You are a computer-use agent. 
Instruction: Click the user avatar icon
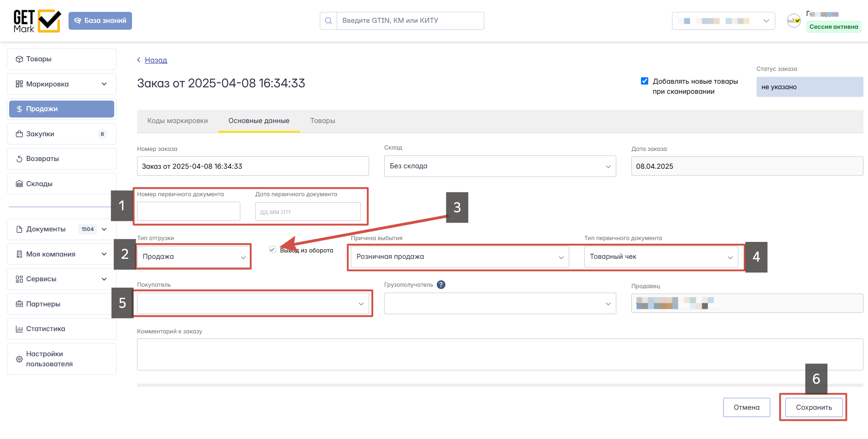[x=794, y=21]
